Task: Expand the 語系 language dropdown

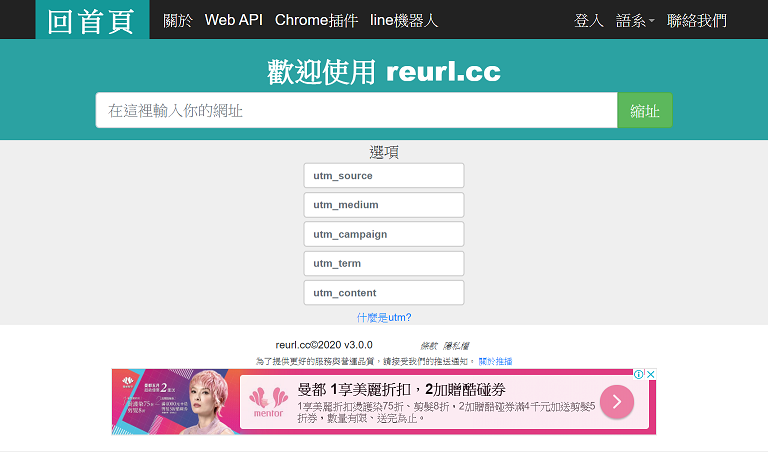Action: [x=636, y=20]
